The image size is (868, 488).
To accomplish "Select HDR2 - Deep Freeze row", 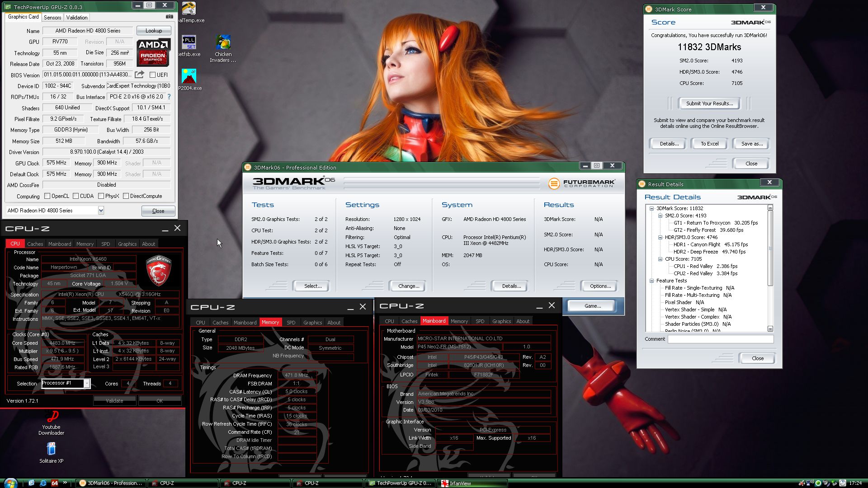I will tap(709, 252).
